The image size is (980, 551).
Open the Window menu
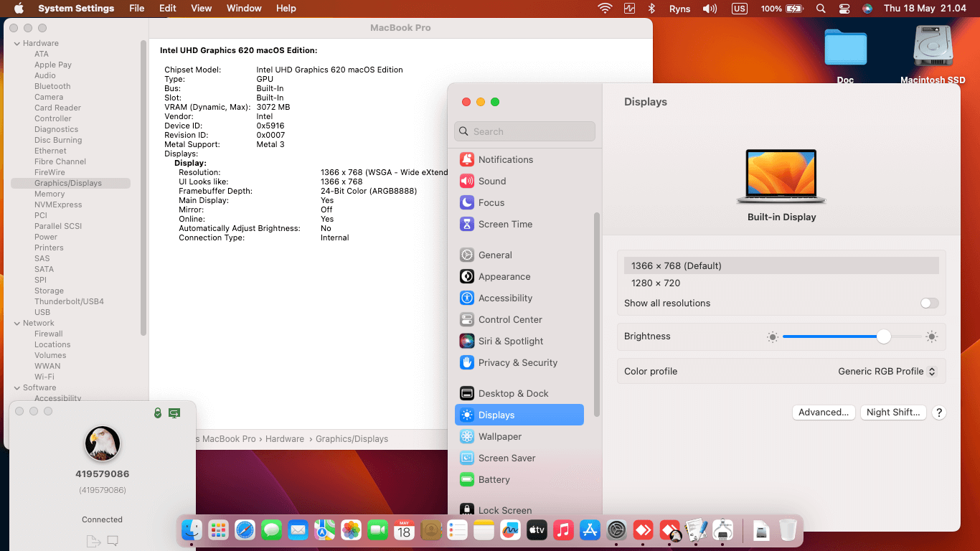244,9
